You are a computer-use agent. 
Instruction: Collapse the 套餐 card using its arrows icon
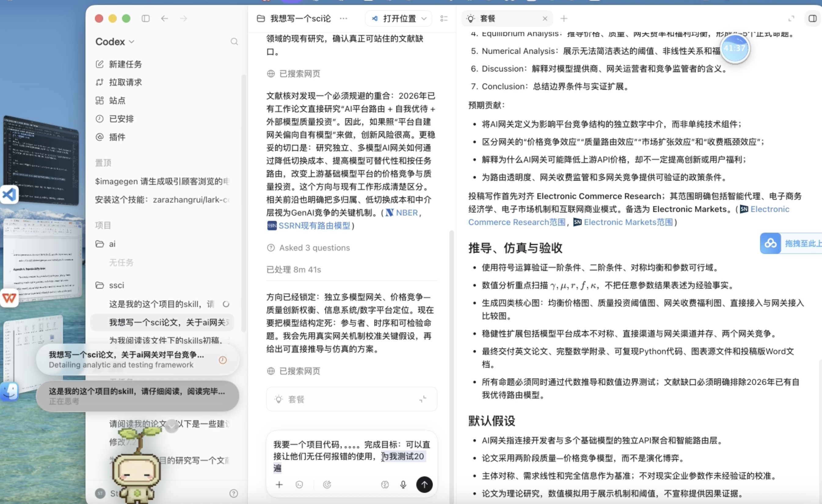click(423, 399)
